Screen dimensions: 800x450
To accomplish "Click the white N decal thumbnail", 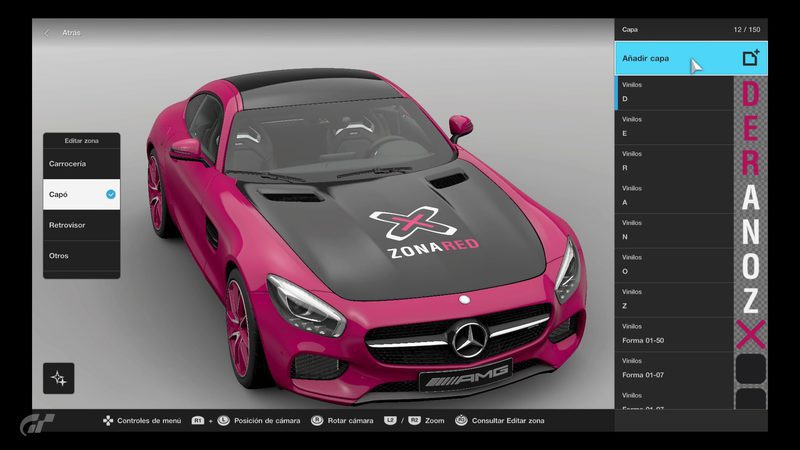I will pos(751,231).
